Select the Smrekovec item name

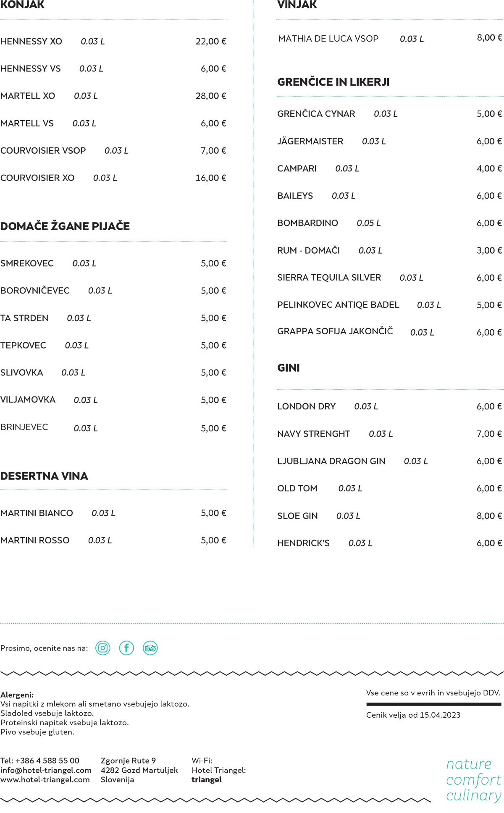(x=27, y=263)
